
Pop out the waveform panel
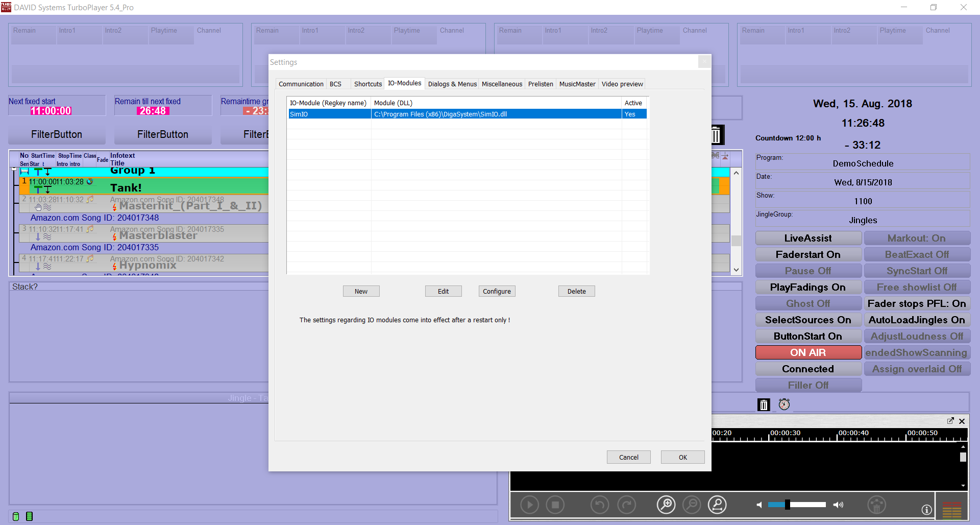pos(950,421)
